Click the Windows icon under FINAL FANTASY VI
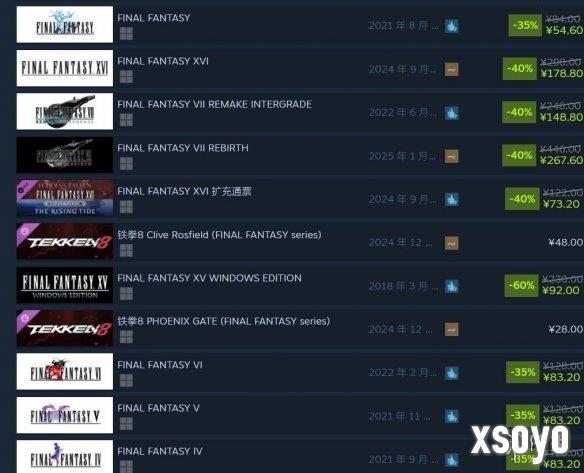Screen dimensions: 584x473 [126, 380]
